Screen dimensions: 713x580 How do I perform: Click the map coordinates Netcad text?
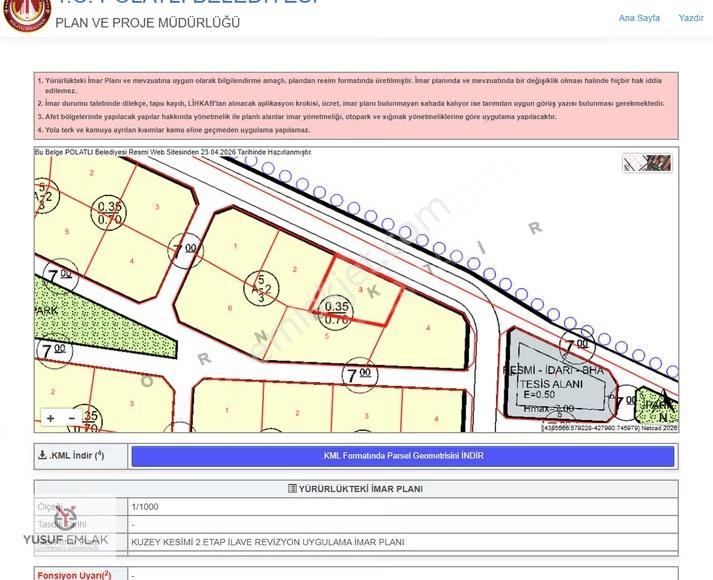(610, 428)
